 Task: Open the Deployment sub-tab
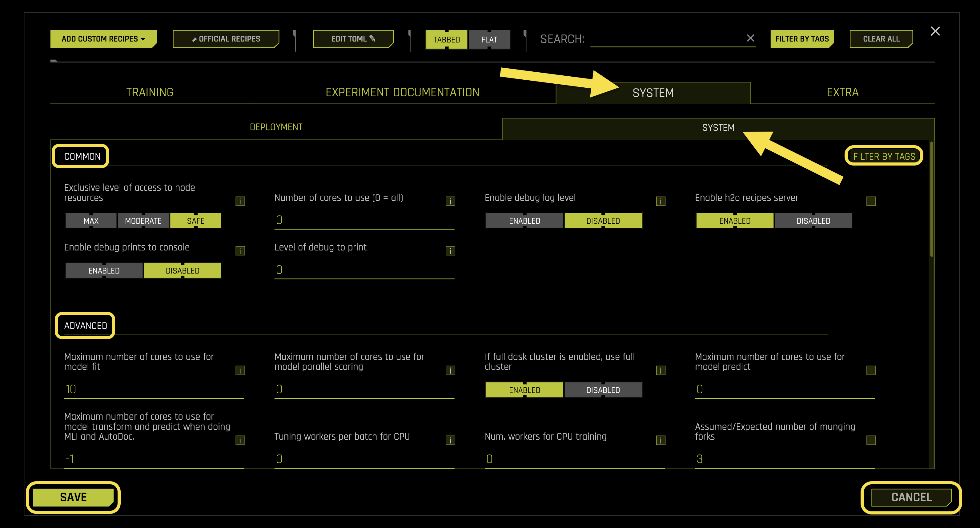pyautogui.click(x=276, y=127)
